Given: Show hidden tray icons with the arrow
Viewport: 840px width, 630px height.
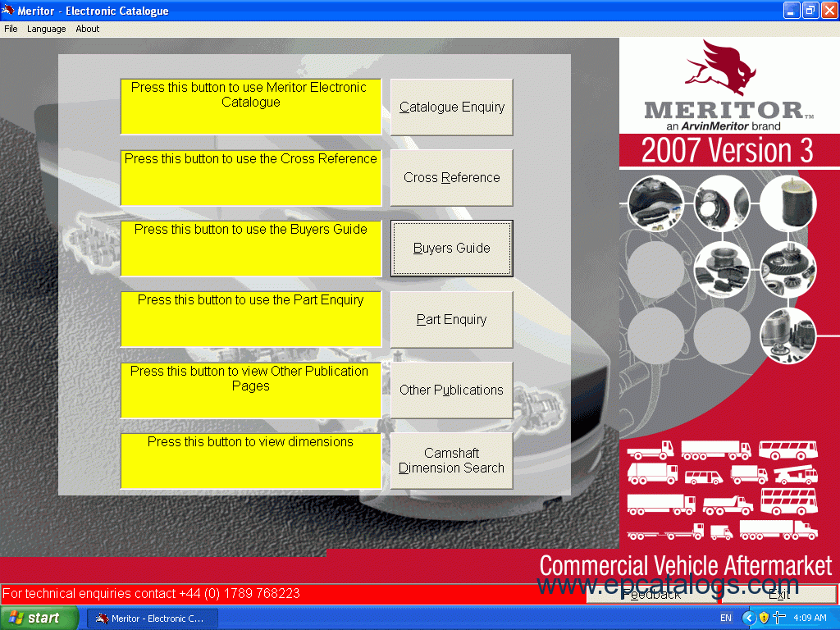Looking at the screenshot, I should point(748,619).
